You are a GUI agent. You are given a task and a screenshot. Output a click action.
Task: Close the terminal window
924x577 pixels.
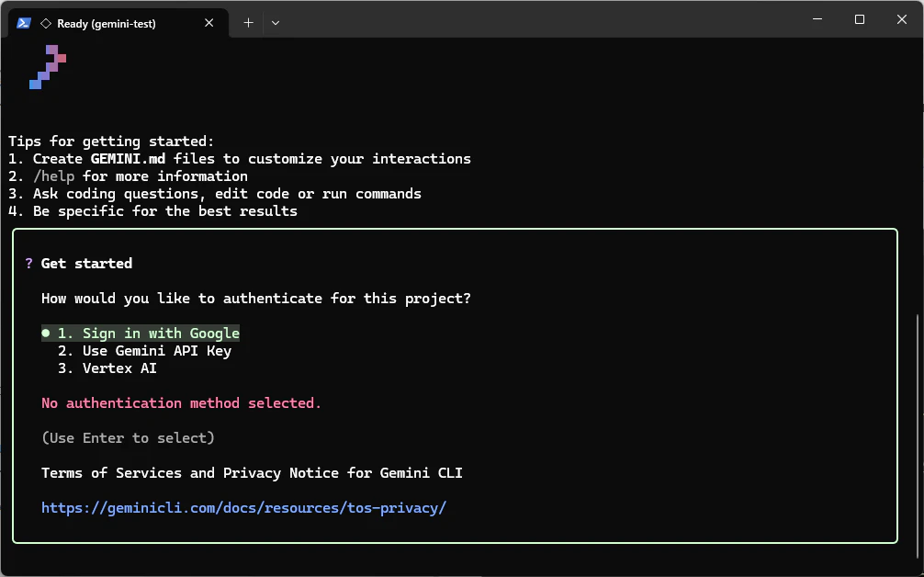pyautogui.click(x=902, y=19)
